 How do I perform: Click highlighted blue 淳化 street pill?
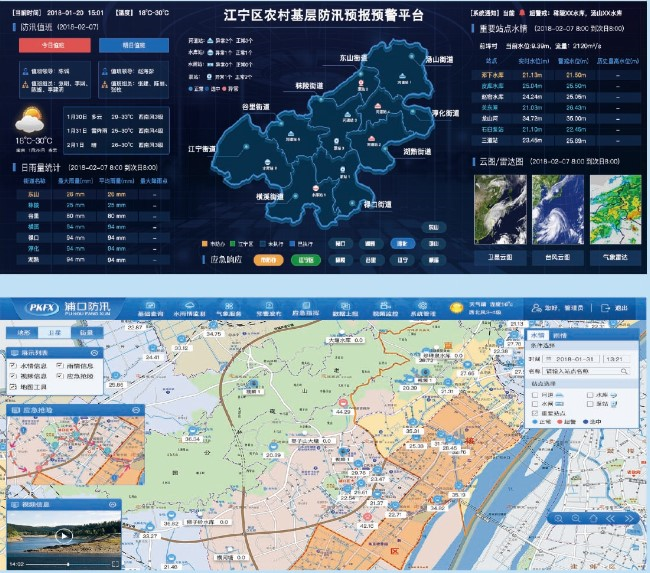[x=403, y=243]
